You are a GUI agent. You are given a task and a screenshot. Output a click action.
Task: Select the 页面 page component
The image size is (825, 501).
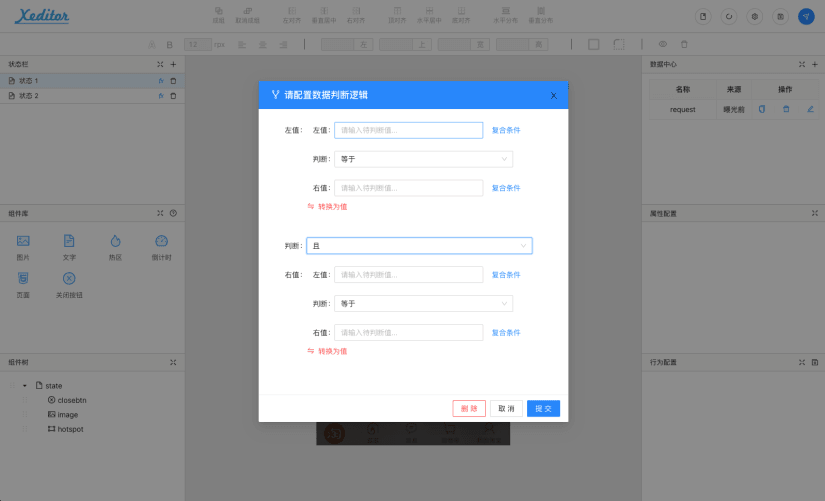[x=23, y=285]
